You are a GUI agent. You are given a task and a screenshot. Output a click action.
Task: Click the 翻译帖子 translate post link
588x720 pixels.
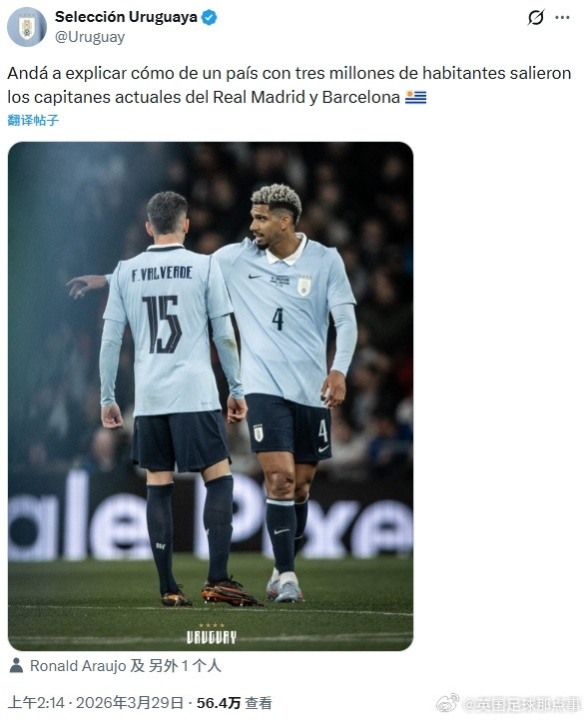tap(33, 120)
